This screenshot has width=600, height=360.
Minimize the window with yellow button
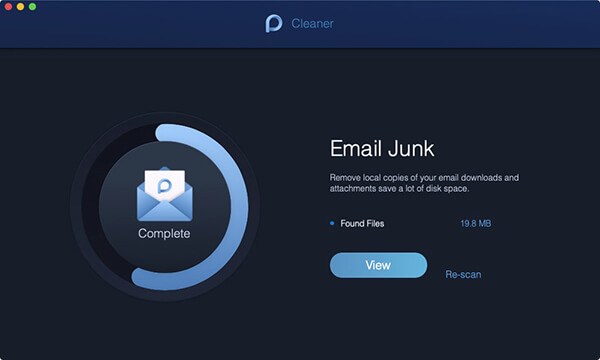[x=21, y=7]
